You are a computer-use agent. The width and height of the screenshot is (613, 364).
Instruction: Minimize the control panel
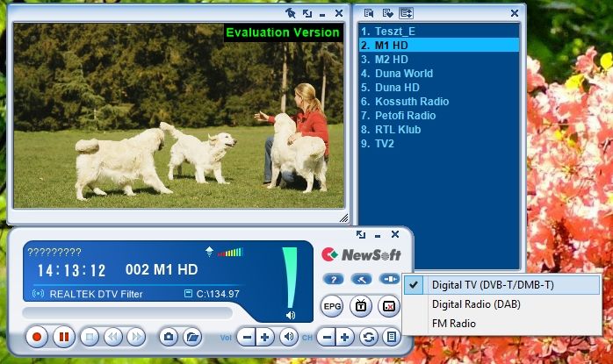pyautogui.click(x=378, y=236)
